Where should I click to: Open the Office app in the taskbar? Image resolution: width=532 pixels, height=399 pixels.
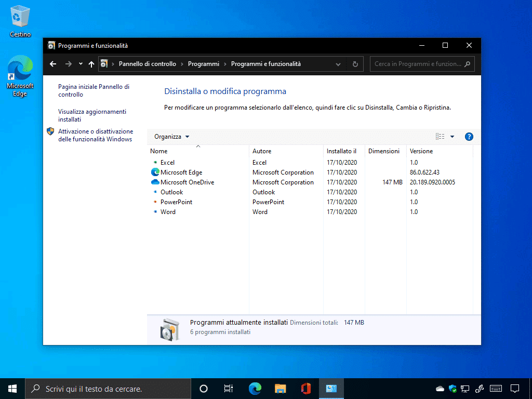point(305,388)
